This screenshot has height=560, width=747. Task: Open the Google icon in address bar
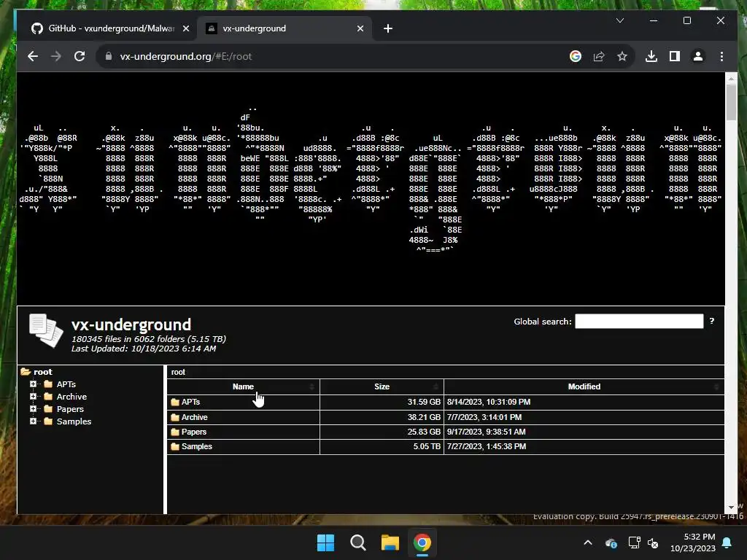[576, 56]
